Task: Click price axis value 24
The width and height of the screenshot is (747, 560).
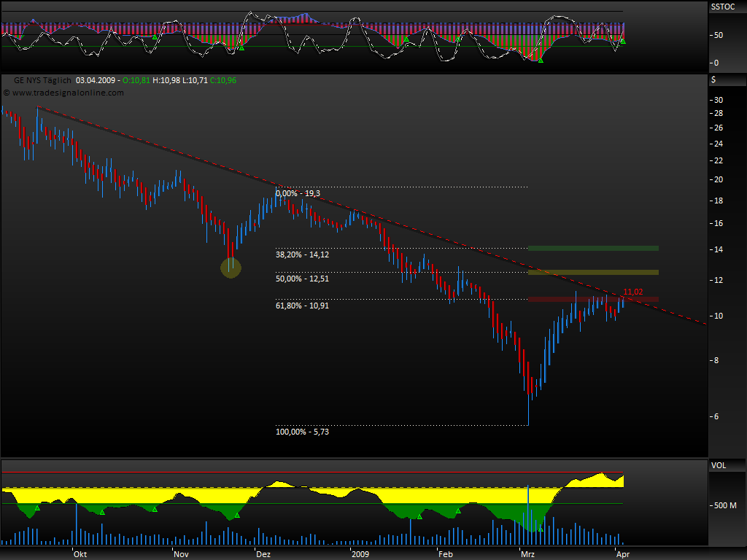Action: tap(719, 144)
